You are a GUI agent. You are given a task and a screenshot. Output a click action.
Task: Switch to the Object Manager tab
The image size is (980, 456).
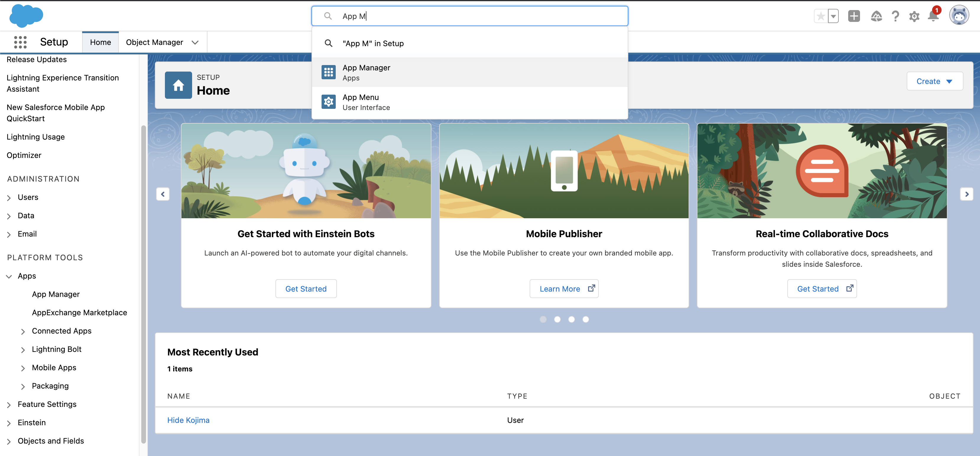(155, 42)
